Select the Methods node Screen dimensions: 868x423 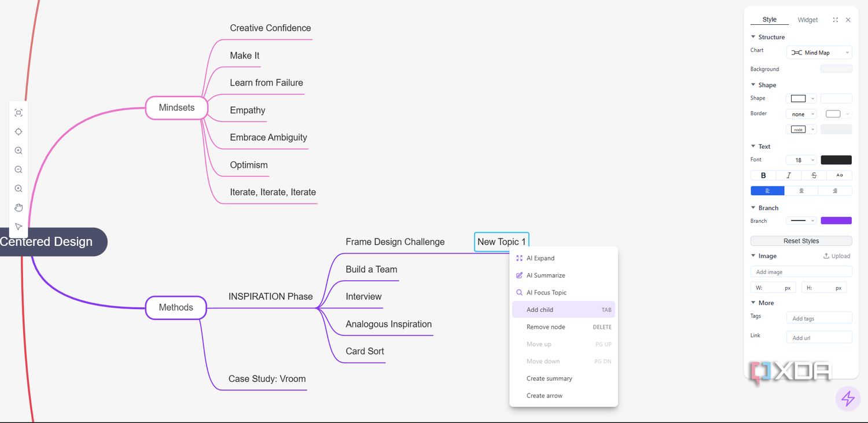[176, 307]
